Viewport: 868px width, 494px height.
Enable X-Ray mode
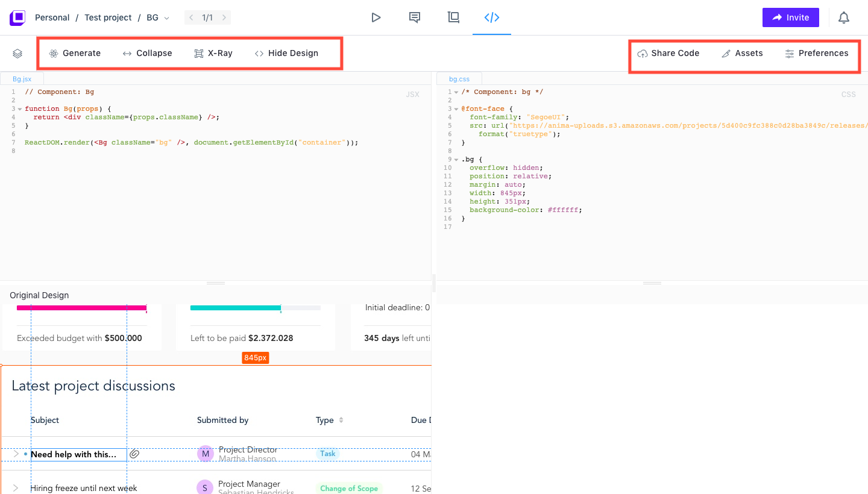(213, 53)
